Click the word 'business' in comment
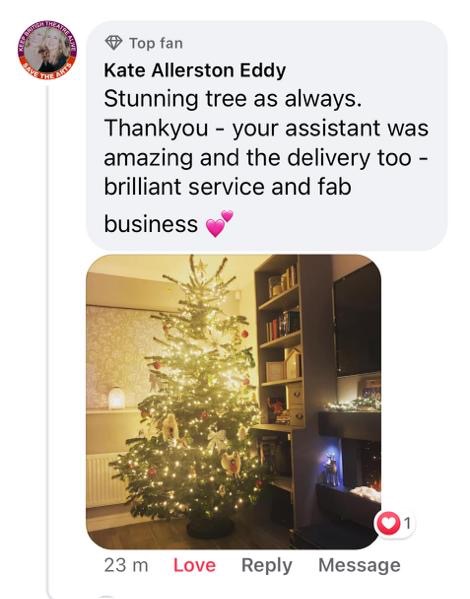Screen dimensions: 470x599 pyautogui.click(x=151, y=224)
